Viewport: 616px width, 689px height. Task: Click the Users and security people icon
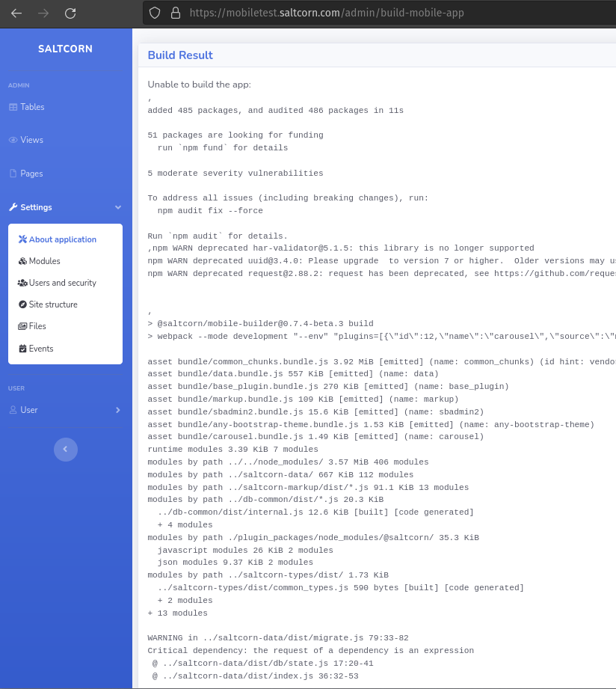pyautogui.click(x=21, y=283)
